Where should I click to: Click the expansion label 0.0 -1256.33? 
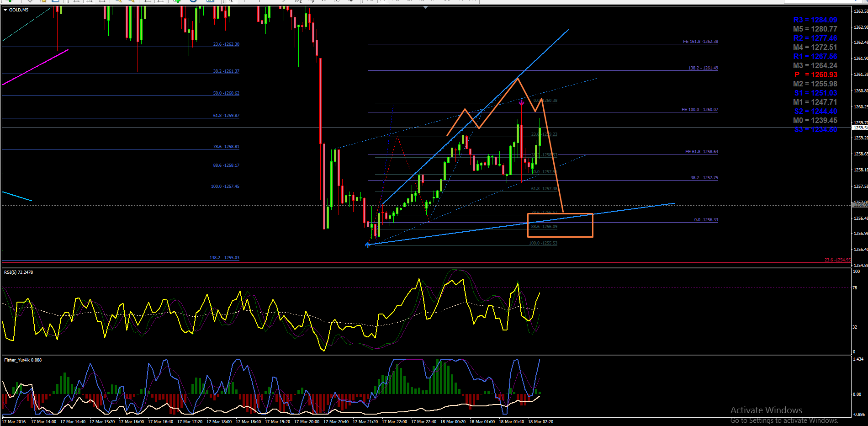(706, 220)
